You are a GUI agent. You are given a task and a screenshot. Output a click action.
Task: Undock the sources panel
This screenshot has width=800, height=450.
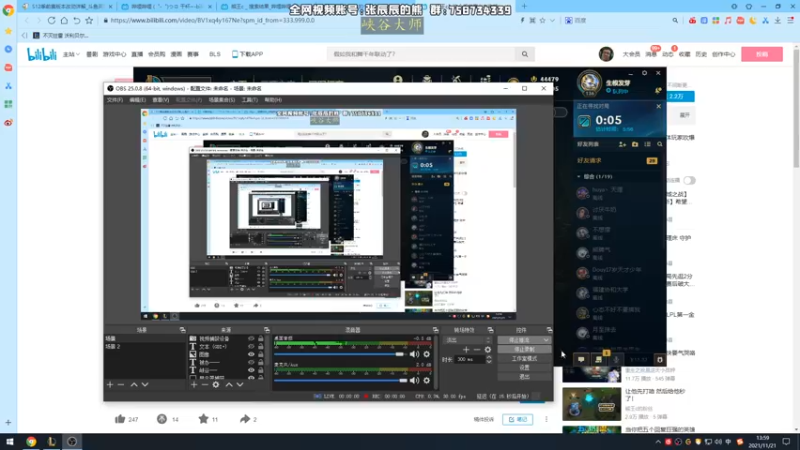click(x=266, y=330)
